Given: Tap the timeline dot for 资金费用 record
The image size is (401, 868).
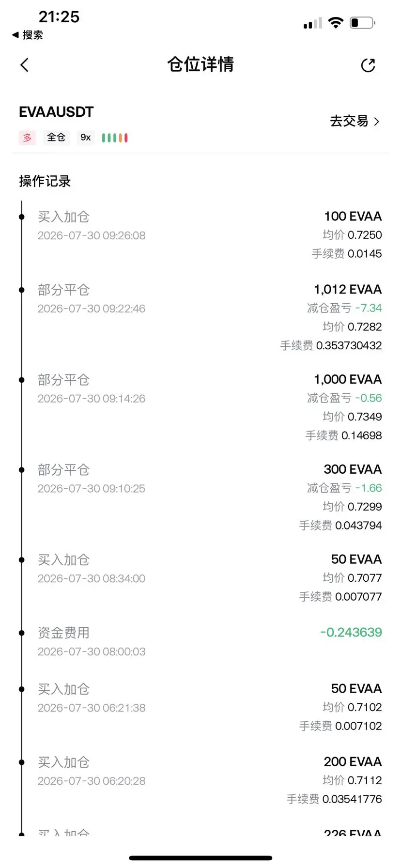Looking at the screenshot, I should pyautogui.click(x=22, y=633).
